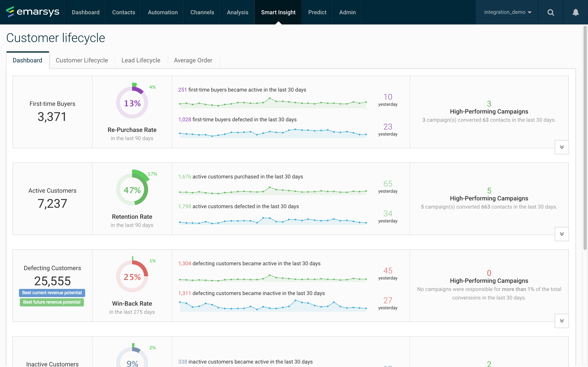Open the Average Order tab

point(193,60)
